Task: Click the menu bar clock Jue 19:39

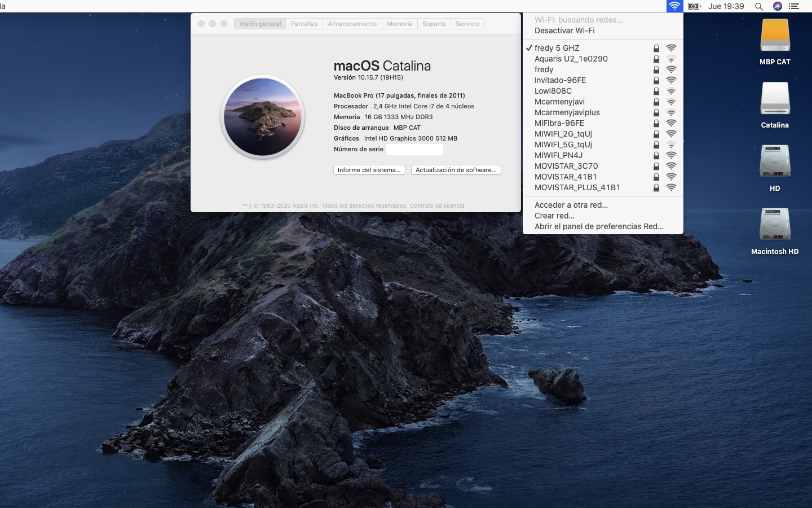Action: tap(726, 6)
